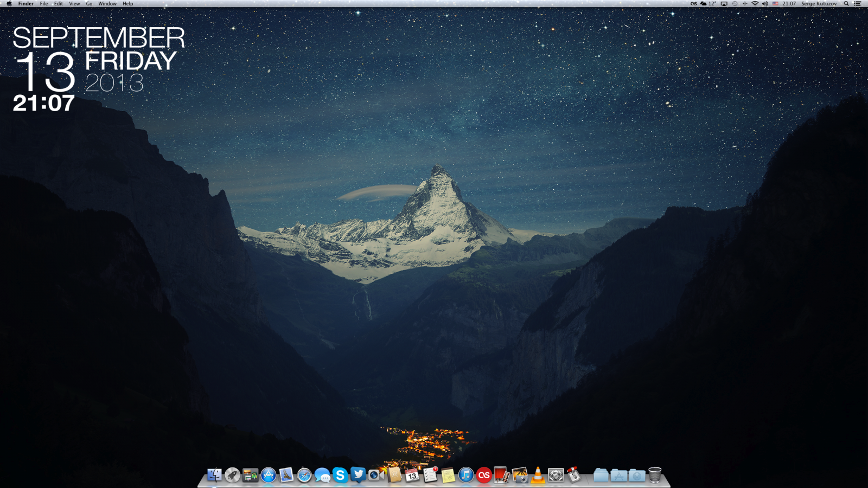Open Safari compass icon in dock
The width and height of the screenshot is (868, 488).
pos(304,476)
